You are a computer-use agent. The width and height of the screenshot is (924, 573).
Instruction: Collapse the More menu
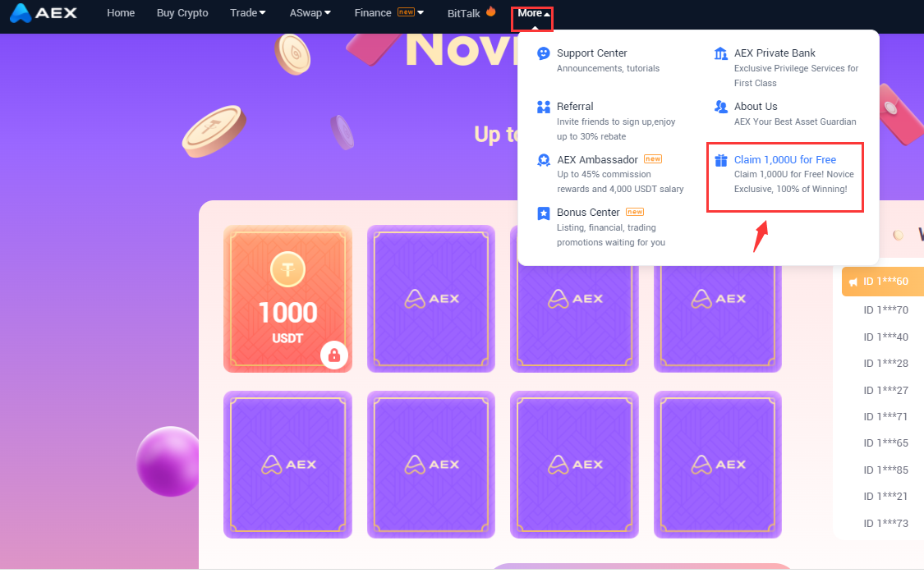pos(533,13)
